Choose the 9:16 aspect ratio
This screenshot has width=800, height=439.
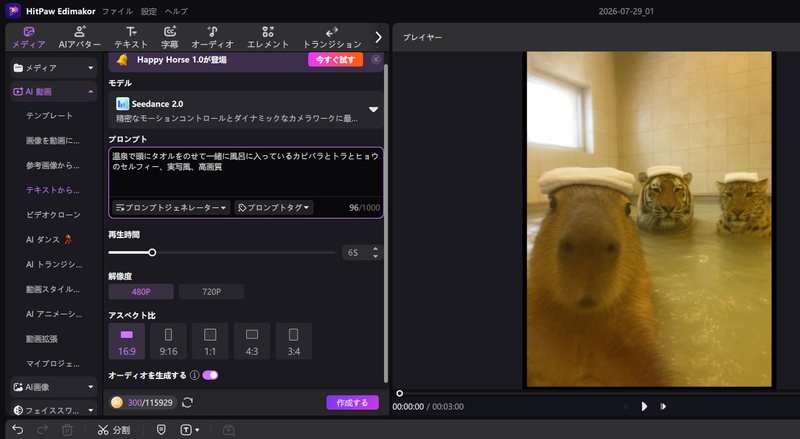point(168,341)
